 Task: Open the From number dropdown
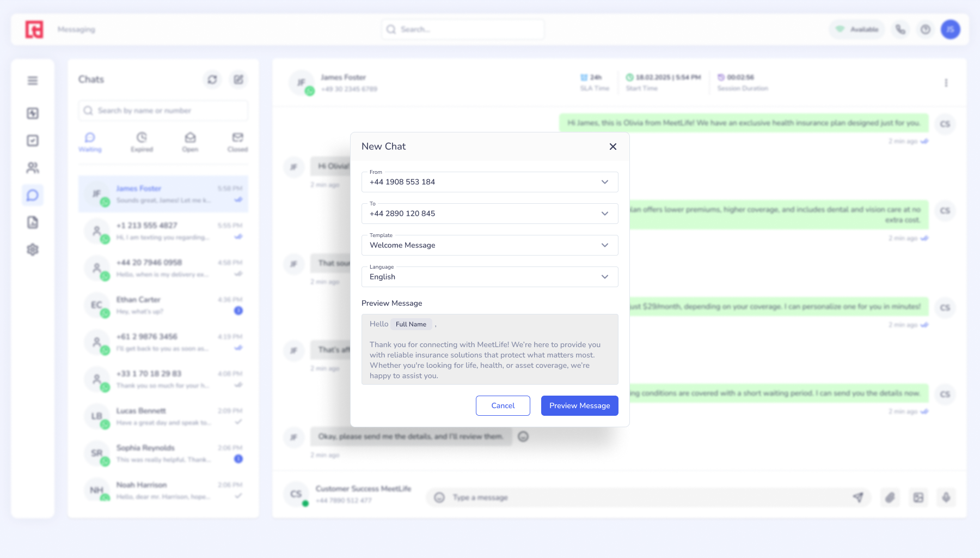489,182
